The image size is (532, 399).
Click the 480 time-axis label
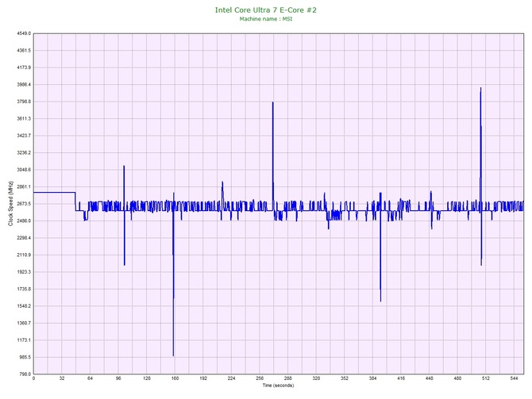pyautogui.click(x=457, y=378)
